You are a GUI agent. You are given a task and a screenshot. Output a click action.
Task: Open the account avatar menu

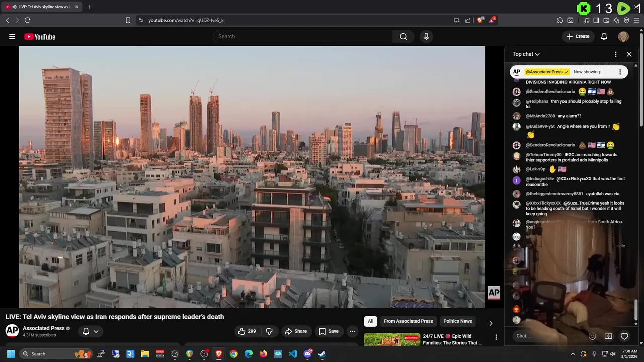623,36
